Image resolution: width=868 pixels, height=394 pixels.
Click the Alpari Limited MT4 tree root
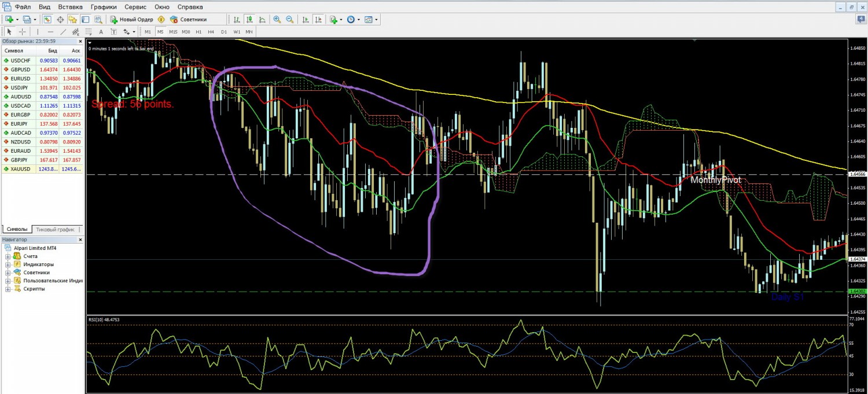click(x=35, y=248)
